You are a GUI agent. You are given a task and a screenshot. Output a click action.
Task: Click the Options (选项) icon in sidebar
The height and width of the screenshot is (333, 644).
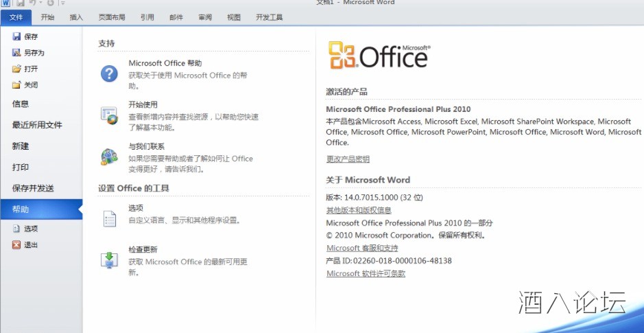16,229
